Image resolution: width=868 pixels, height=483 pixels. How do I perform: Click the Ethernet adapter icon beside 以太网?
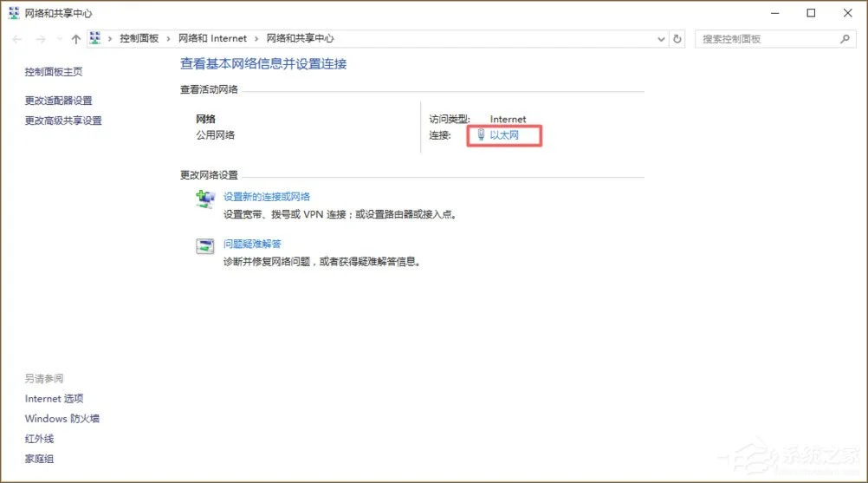click(481, 135)
